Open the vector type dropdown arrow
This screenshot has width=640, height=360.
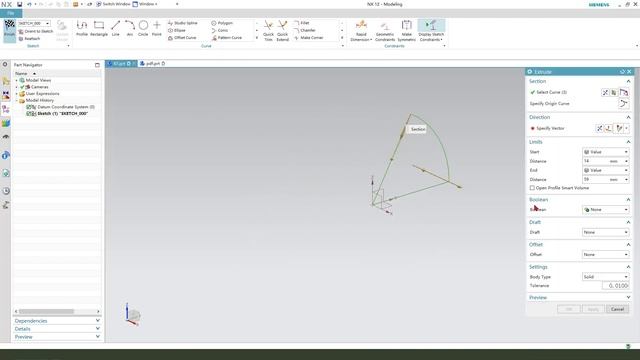tap(627, 129)
